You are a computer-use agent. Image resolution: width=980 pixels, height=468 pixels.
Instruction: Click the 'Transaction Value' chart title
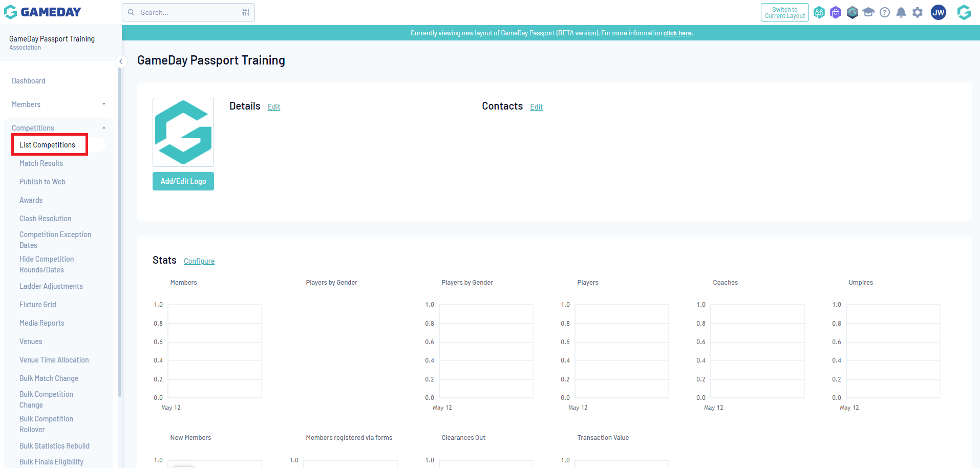tap(603, 438)
